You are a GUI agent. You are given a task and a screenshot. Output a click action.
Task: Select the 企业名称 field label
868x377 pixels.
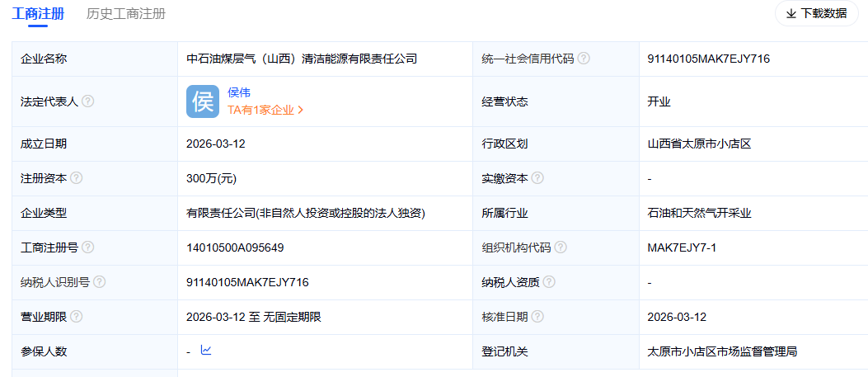coord(44,58)
